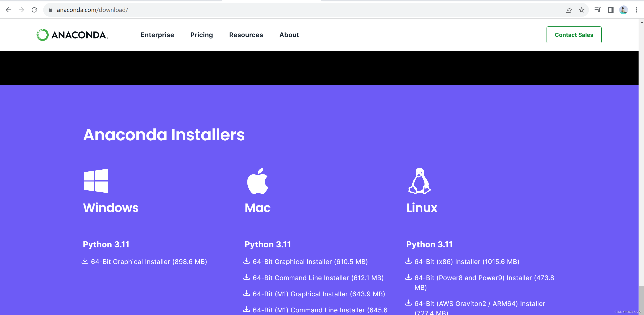
Task: Click download icon beside Linux x86 Installer
Action: point(408,261)
